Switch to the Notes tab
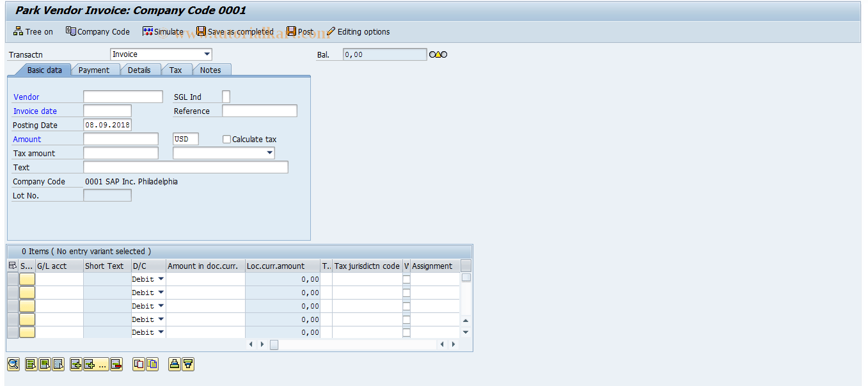Viewport: 868px width, 386px height. point(212,70)
